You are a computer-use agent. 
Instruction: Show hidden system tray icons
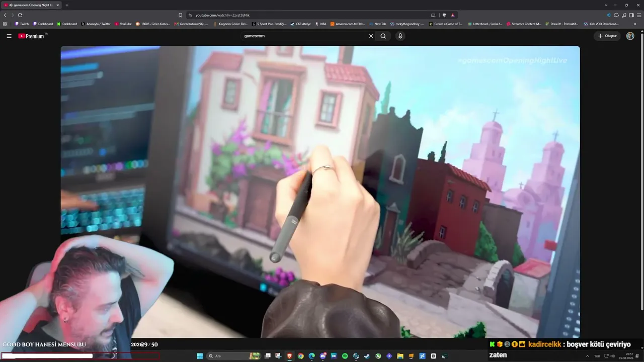(x=587, y=355)
